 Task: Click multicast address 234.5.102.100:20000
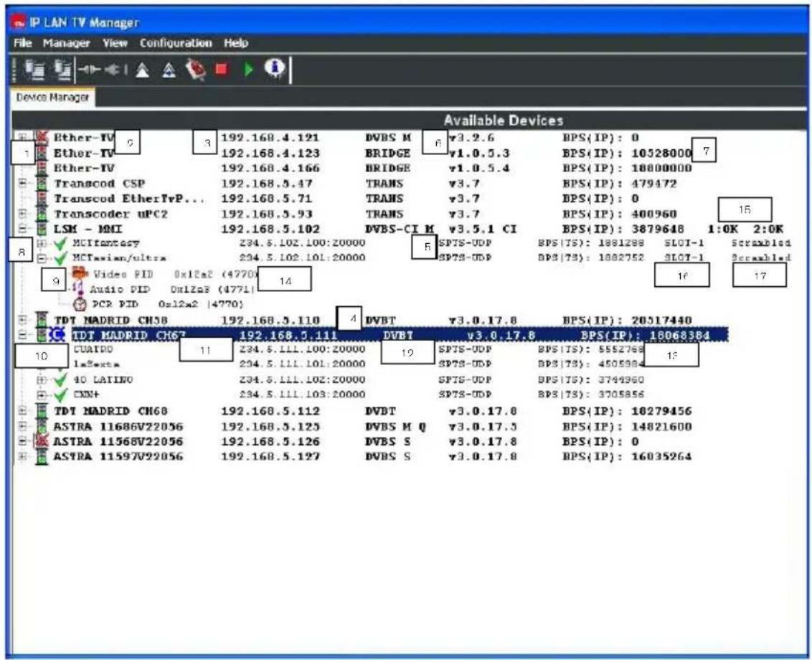pyautogui.click(x=303, y=243)
